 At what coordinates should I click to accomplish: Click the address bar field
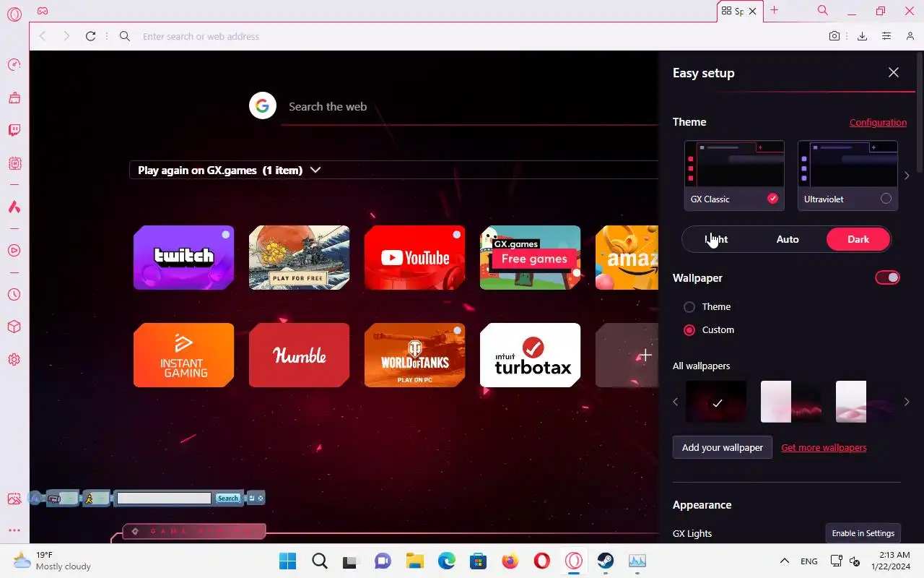pyautogui.click(x=476, y=36)
